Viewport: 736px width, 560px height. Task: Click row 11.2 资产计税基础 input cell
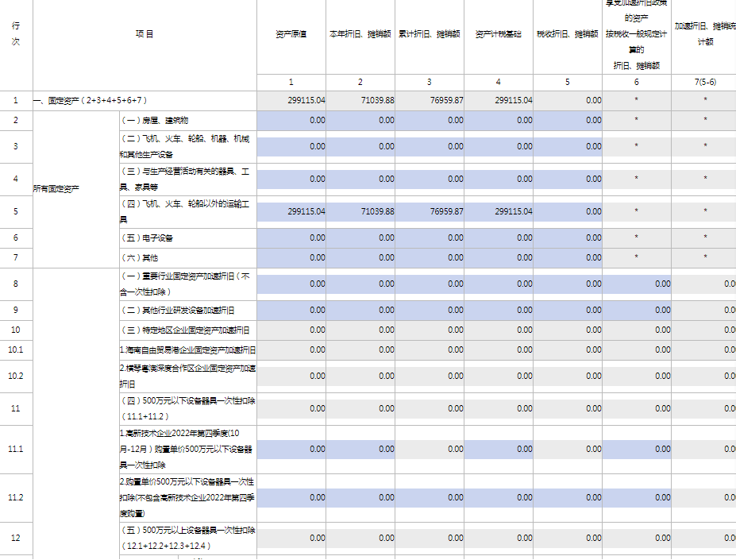[x=499, y=497]
